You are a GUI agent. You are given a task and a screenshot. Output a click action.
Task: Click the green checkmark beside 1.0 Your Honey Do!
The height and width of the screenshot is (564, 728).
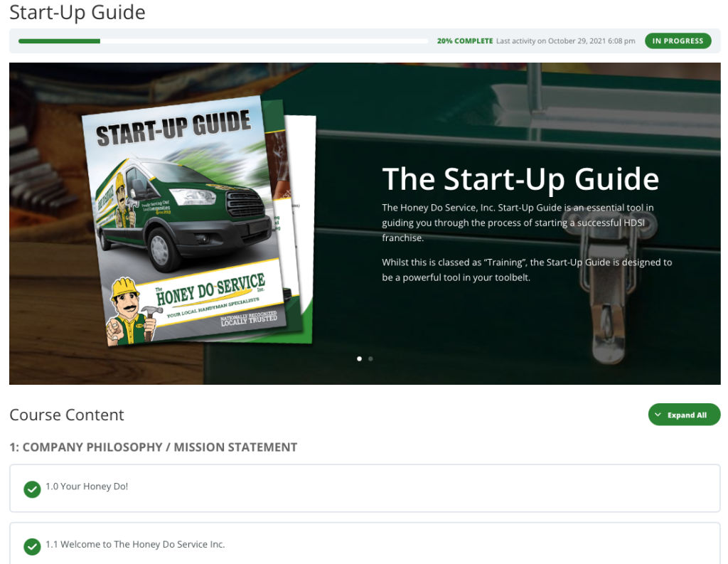32,489
